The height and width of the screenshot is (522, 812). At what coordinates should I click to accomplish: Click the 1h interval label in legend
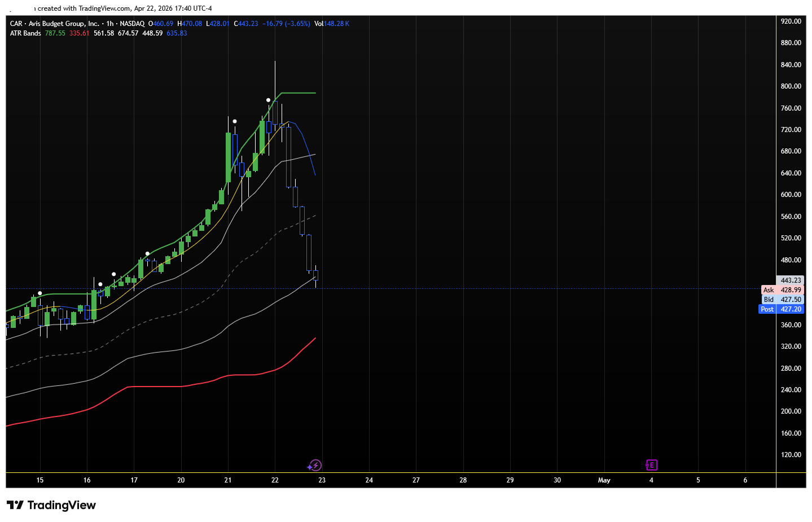click(x=110, y=24)
